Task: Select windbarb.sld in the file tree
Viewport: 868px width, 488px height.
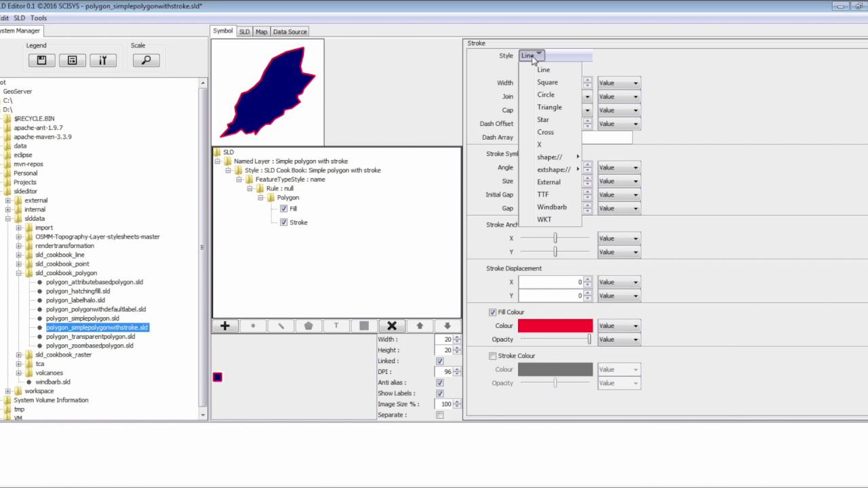Action: (53, 382)
